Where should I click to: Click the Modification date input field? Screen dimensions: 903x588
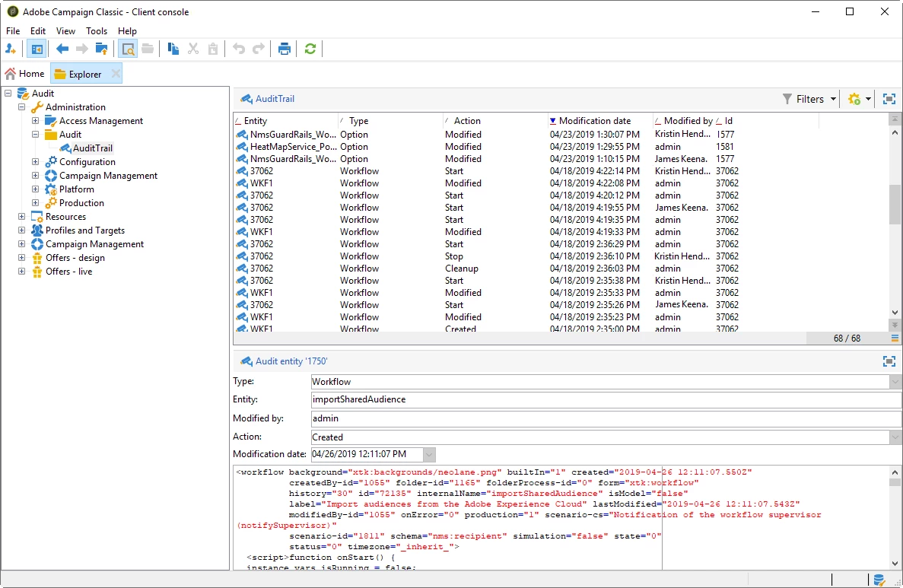pos(367,454)
